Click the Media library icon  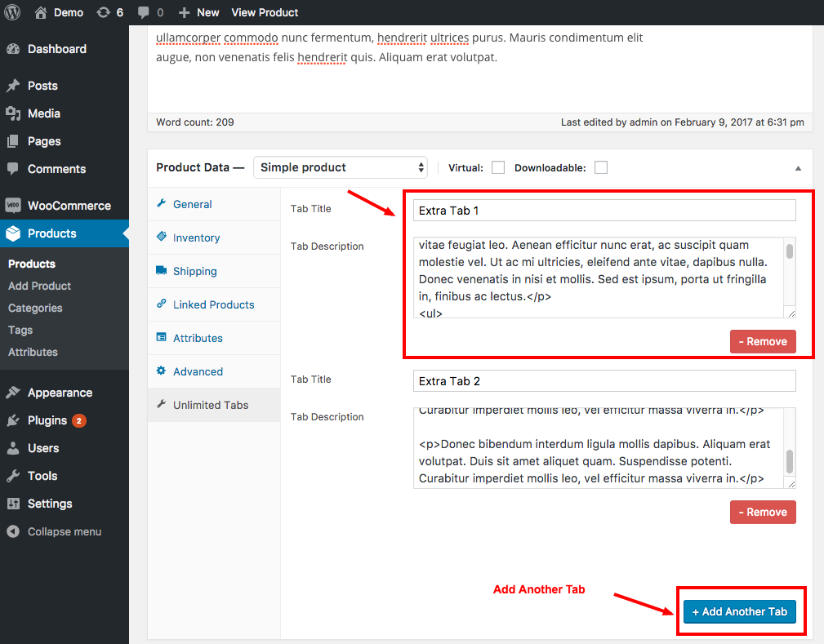(13, 113)
